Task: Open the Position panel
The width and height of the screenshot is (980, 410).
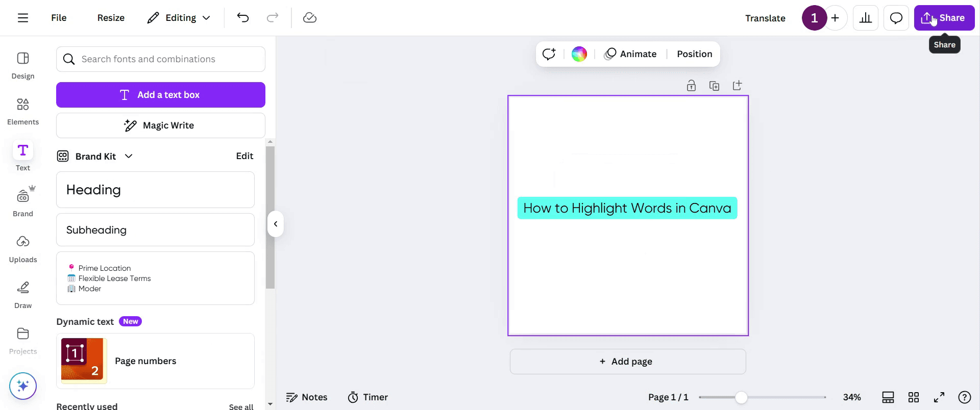Action: coord(695,54)
